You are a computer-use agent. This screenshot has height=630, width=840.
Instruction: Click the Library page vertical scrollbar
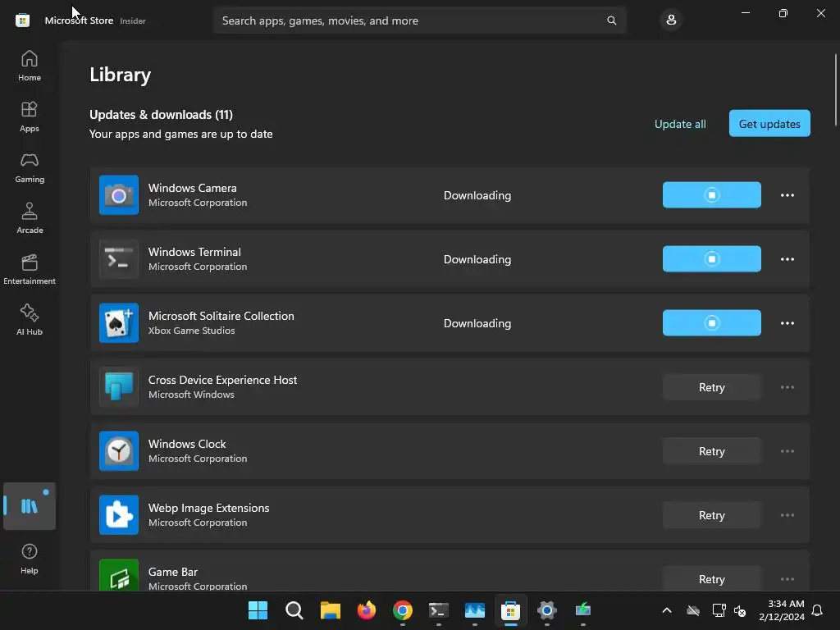[x=835, y=90]
